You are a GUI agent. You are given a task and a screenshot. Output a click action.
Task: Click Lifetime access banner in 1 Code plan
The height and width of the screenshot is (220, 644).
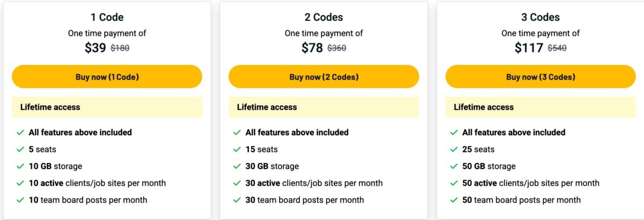(x=107, y=107)
